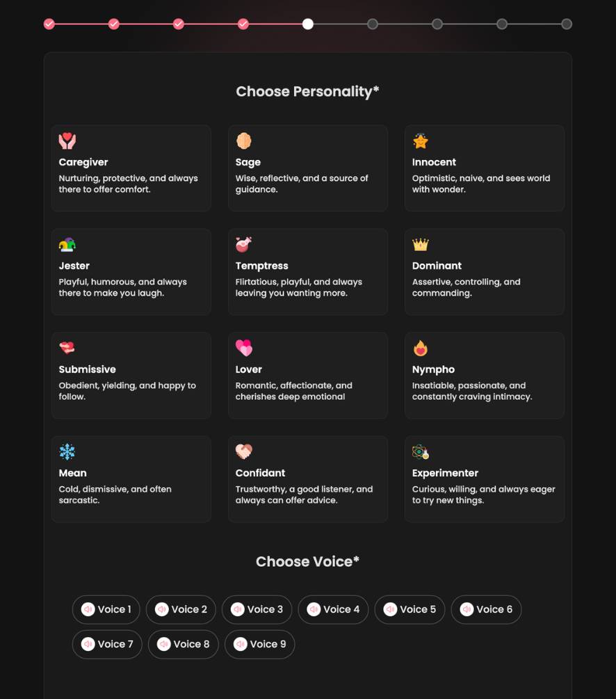The image size is (616, 699).
Task: Click the first completed checkmark step
Action: 49,24
